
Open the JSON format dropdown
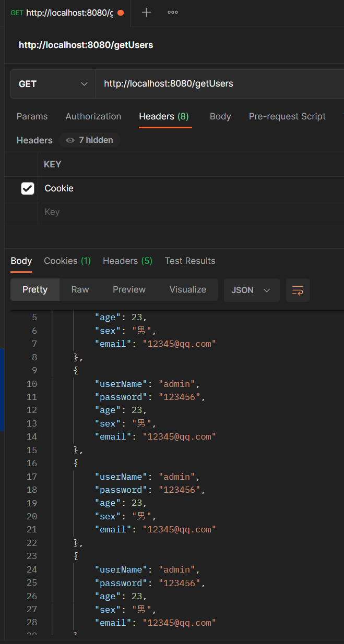(x=252, y=290)
